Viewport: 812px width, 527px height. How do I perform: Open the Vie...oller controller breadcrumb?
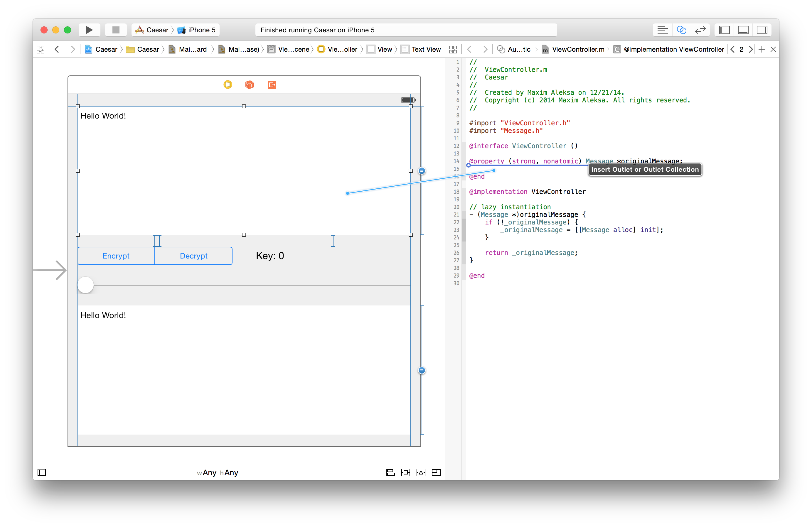click(x=337, y=50)
